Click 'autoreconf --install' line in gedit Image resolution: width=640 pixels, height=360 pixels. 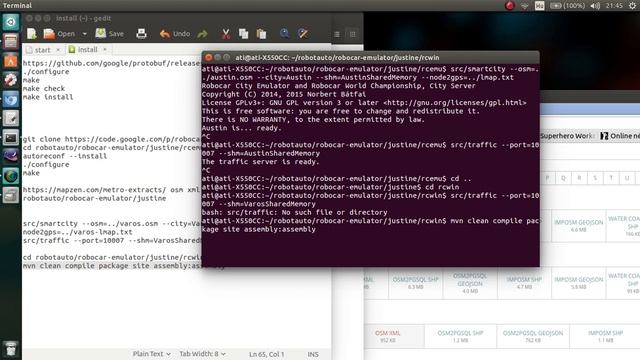click(65, 156)
